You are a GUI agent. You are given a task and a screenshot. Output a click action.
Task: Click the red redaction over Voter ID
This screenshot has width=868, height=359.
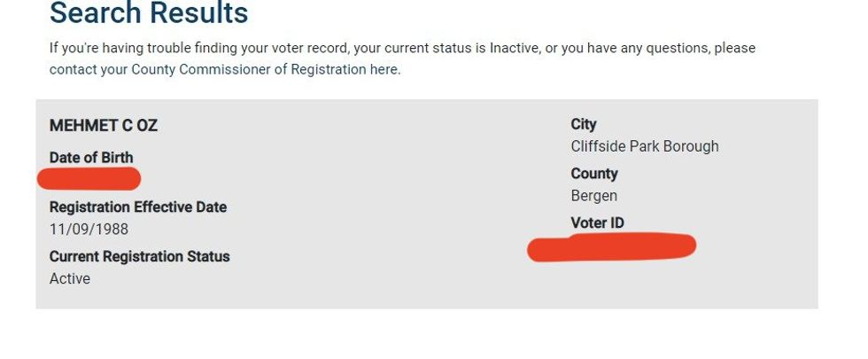(x=611, y=246)
